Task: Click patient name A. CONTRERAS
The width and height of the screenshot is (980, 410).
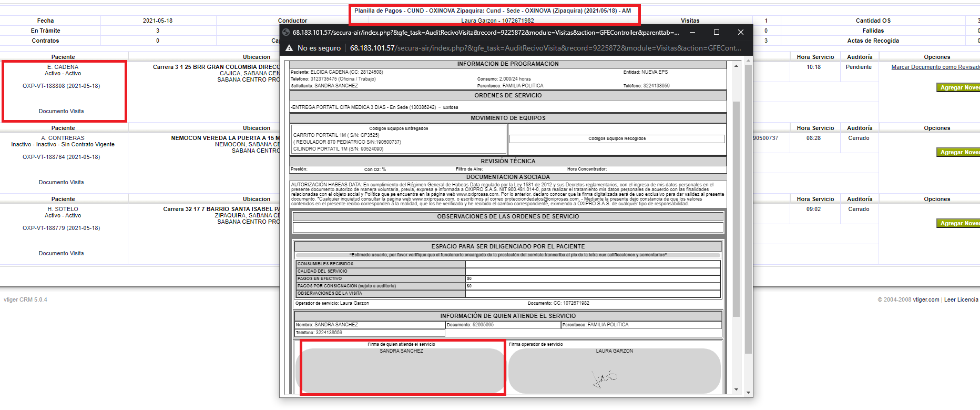Action: (63, 138)
